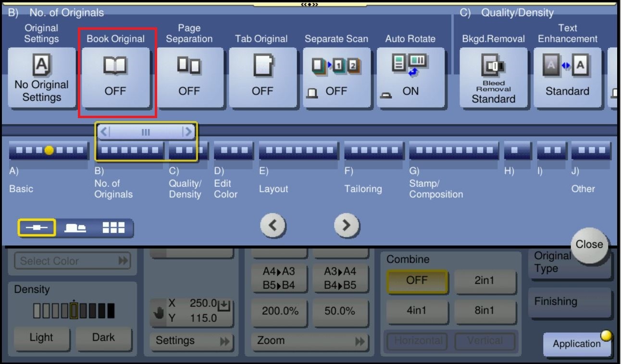Click the density level indicator bar
The height and width of the screenshot is (364, 621).
[x=74, y=311]
